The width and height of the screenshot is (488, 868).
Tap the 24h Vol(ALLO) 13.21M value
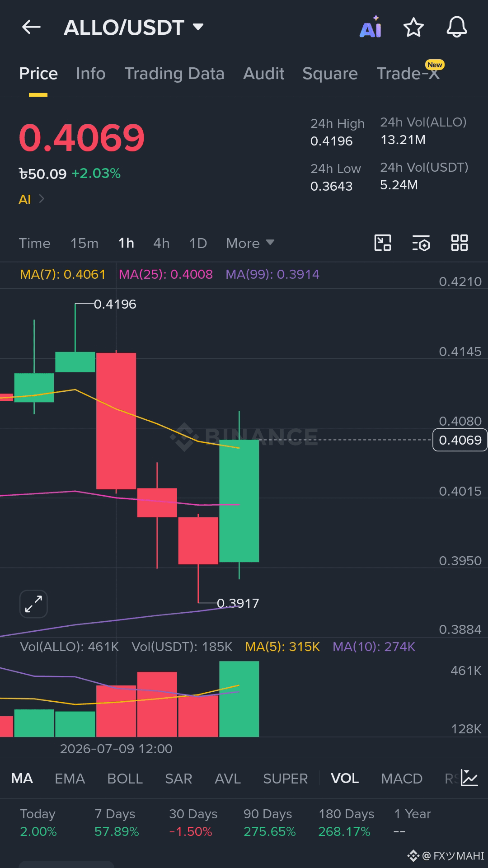click(x=403, y=140)
